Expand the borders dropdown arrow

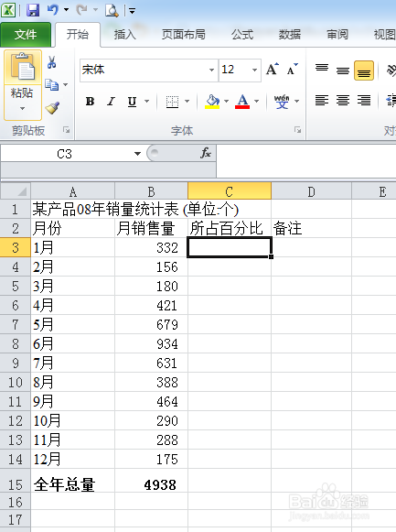[x=187, y=101]
